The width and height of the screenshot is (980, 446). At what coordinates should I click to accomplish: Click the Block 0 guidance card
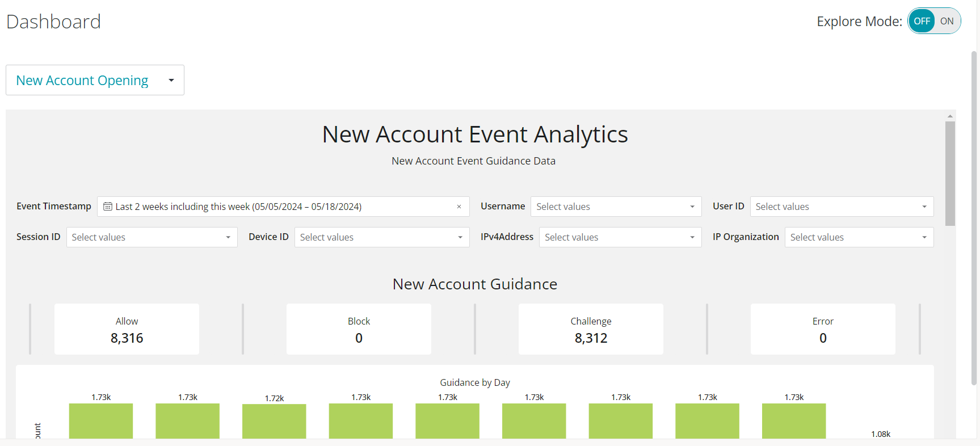tap(359, 329)
